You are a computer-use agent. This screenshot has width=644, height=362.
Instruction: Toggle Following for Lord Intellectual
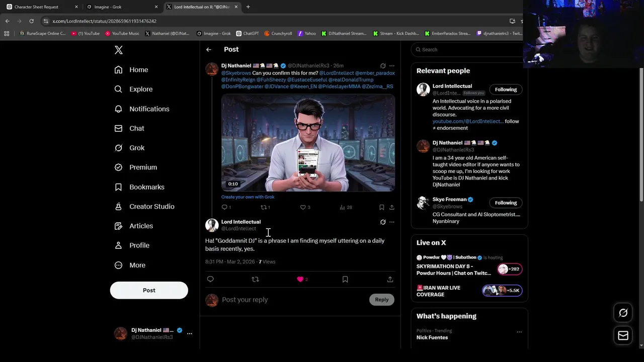coord(506,89)
